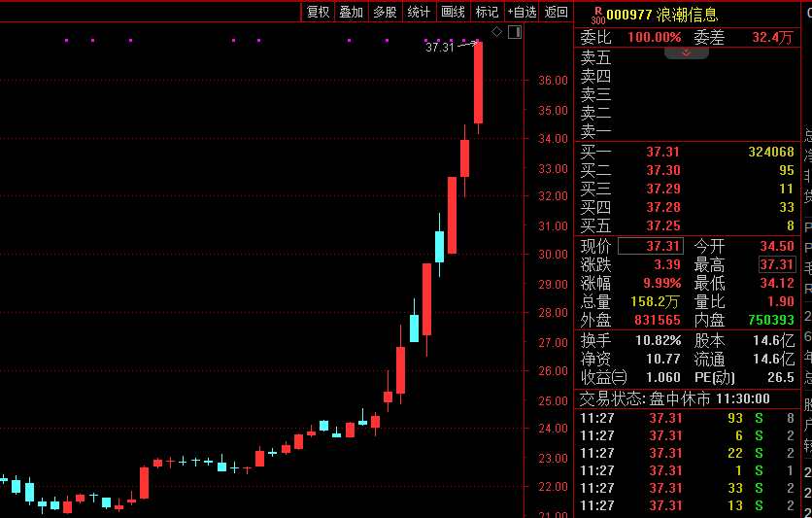The height and width of the screenshot is (518, 812).
Task: Click 涨跌 value 3.39
Action: [667, 264]
